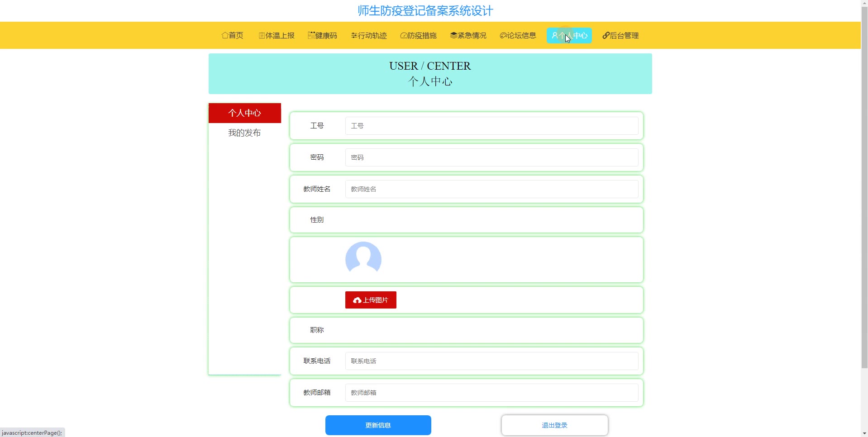The height and width of the screenshot is (437, 868).
Task: Focus the 密码 input field
Action: (x=492, y=157)
